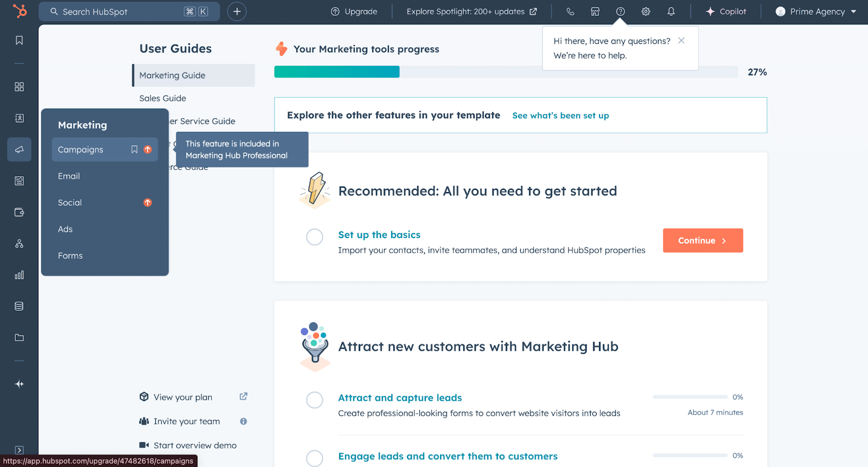Toggle Engage leads and convert circle

tap(315, 458)
